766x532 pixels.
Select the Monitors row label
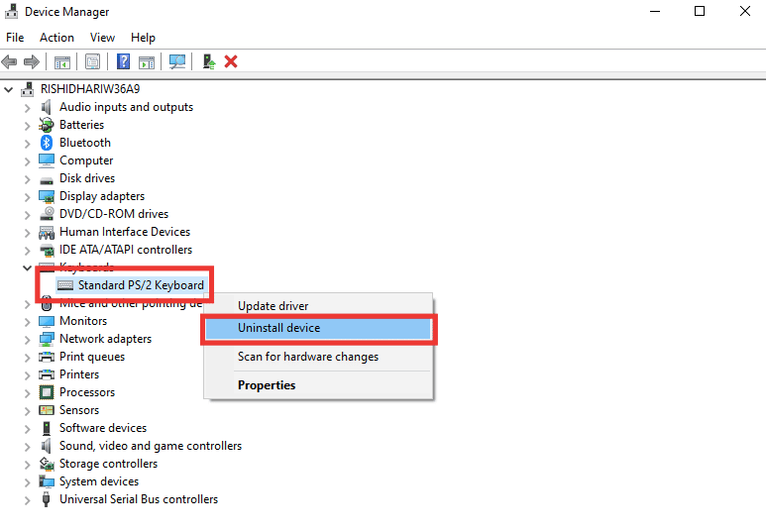83,321
